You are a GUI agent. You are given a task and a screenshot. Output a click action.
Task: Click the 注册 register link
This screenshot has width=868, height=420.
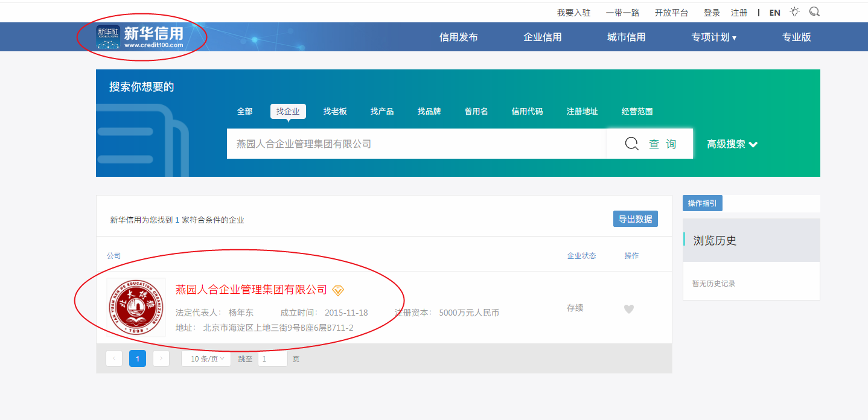point(739,13)
